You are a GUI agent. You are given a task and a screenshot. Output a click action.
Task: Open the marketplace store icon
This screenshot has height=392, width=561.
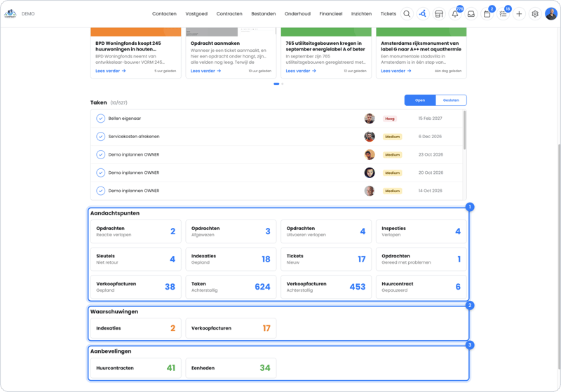point(439,14)
